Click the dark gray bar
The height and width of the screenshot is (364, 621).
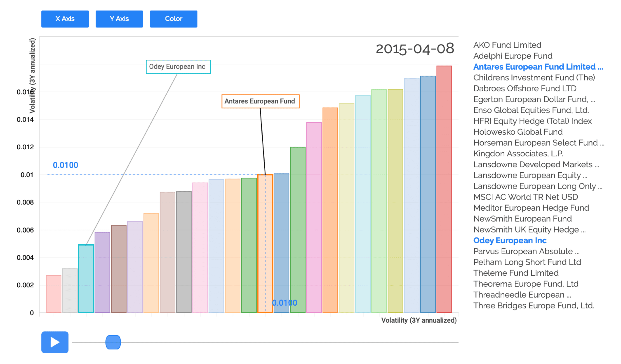(183, 252)
